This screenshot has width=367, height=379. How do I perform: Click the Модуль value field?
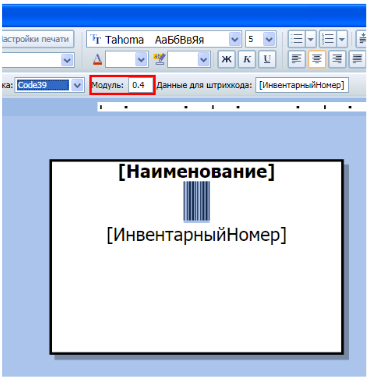tap(141, 85)
